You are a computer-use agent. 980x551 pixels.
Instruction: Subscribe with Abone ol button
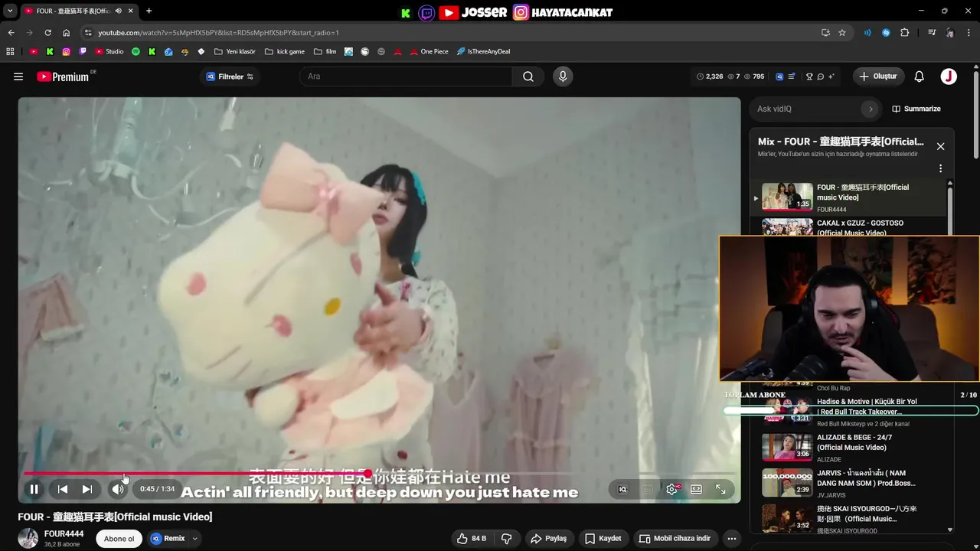pos(119,539)
